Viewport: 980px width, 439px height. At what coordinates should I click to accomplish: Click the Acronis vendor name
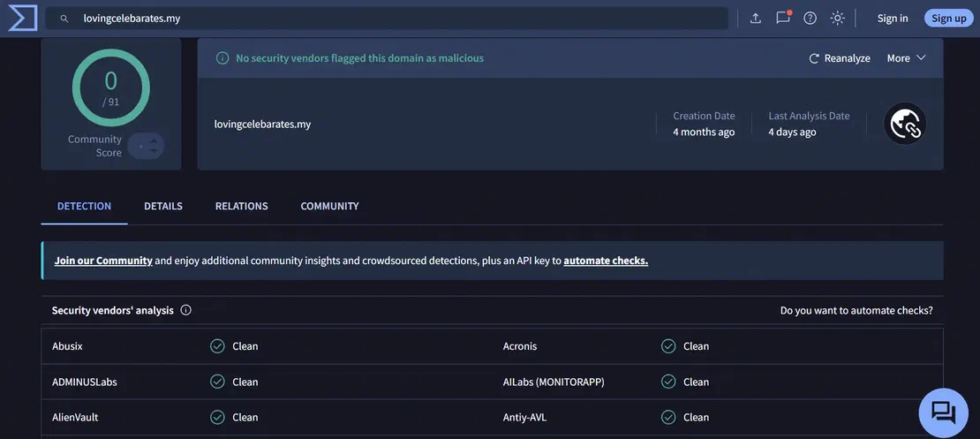[x=520, y=346]
